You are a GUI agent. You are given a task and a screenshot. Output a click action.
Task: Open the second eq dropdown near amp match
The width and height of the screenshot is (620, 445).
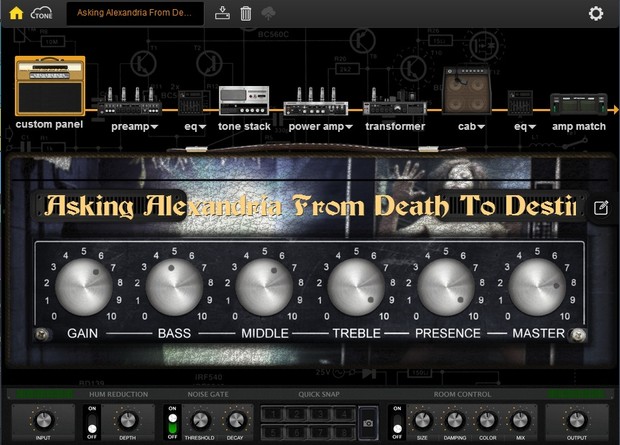point(532,127)
